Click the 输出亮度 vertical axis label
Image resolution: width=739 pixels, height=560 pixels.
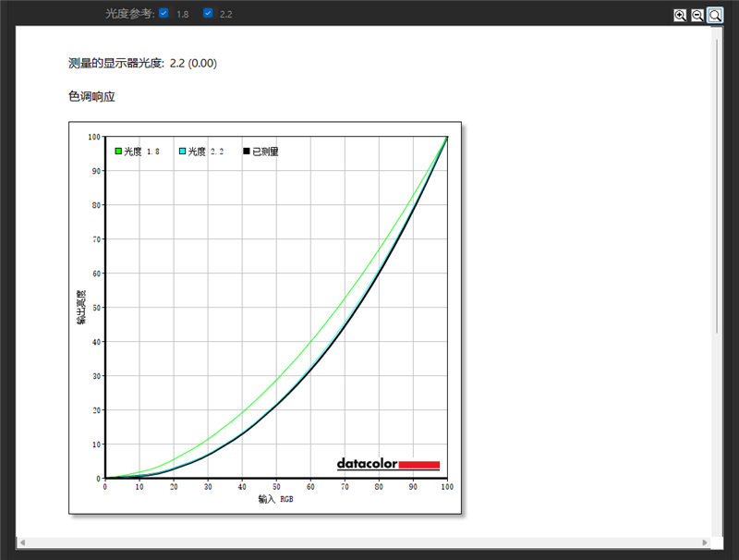(x=81, y=308)
